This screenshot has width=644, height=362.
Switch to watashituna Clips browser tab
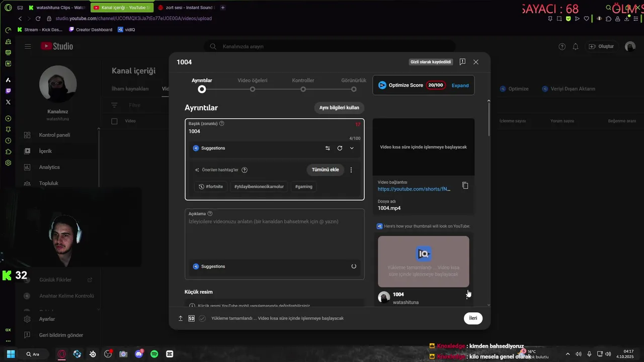(57, 8)
